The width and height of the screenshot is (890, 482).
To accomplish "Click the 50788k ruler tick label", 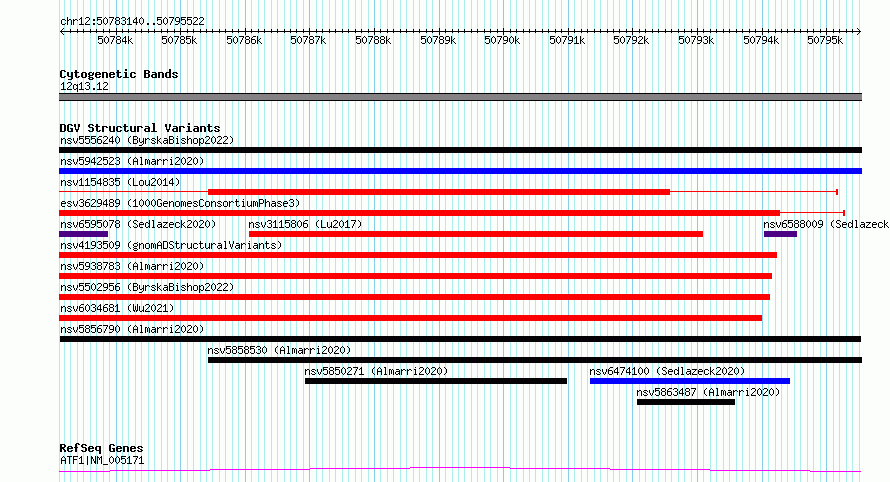I will point(373,40).
